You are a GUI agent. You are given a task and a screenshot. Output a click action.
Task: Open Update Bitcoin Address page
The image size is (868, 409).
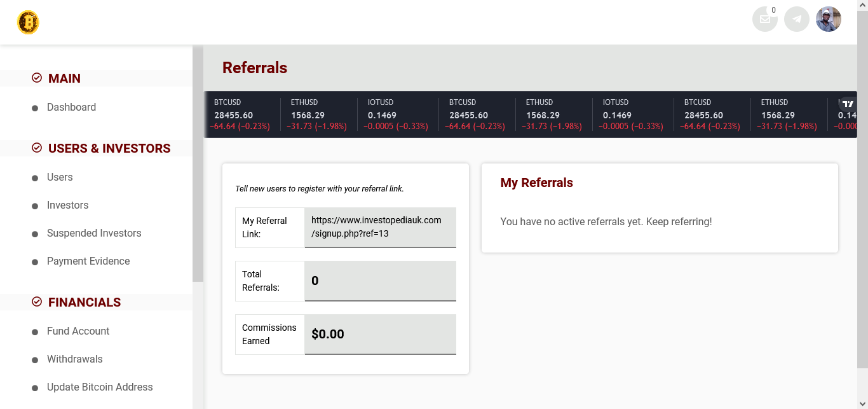[x=100, y=387]
